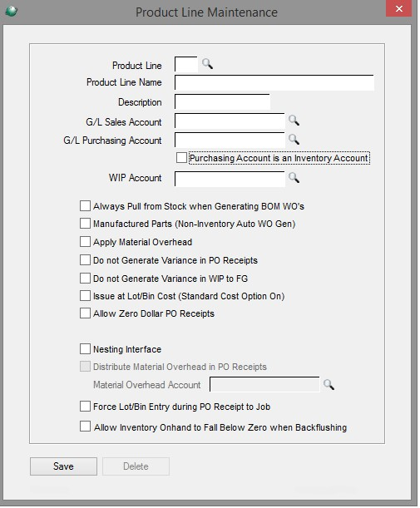420x508 pixels.
Task: Check Purchasing Account is an Inventory Account
Action: tap(181, 158)
